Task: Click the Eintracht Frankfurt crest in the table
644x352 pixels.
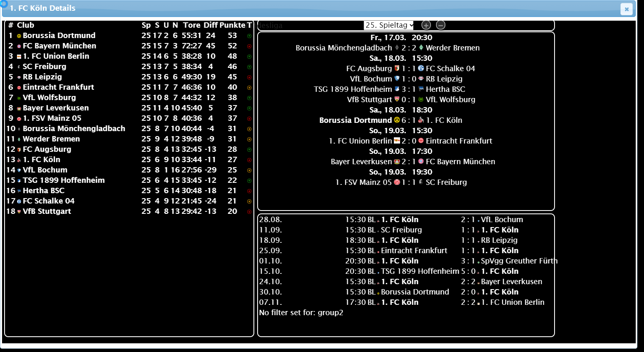Action: pyautogui.click(x=19, y=88)
